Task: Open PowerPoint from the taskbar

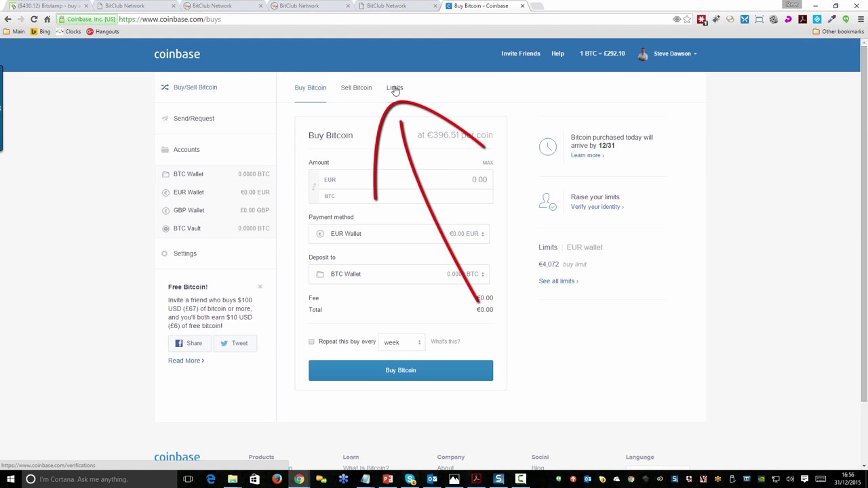Action: tap(387, 479)
